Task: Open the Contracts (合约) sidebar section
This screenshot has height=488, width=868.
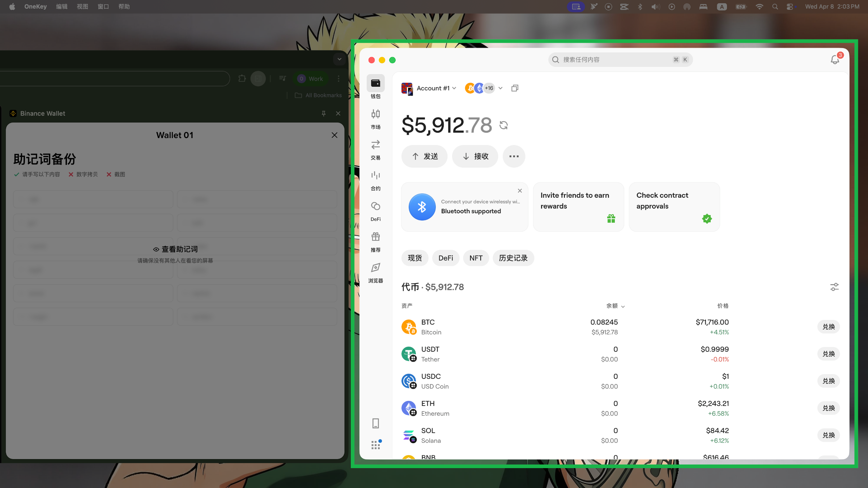Action: click(375, 181)
